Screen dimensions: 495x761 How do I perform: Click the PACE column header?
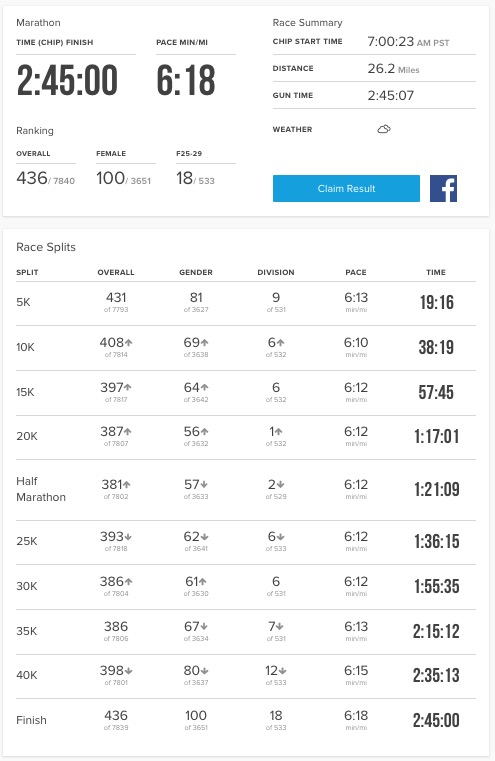356,272
